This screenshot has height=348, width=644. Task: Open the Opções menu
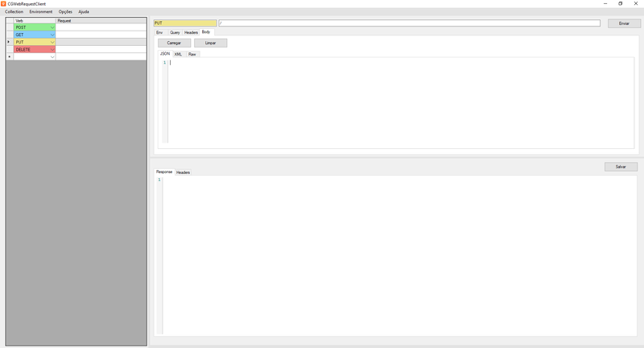point(65,12)
